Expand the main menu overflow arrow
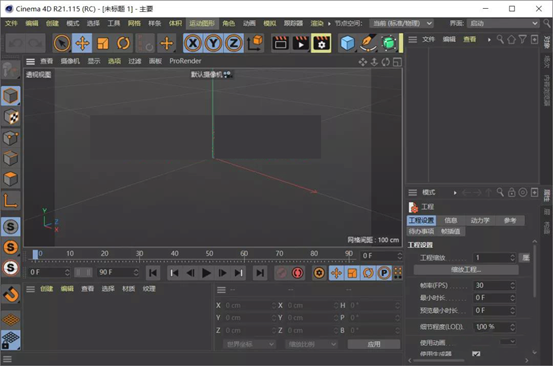Screen dimensions: 553x366 329,24
